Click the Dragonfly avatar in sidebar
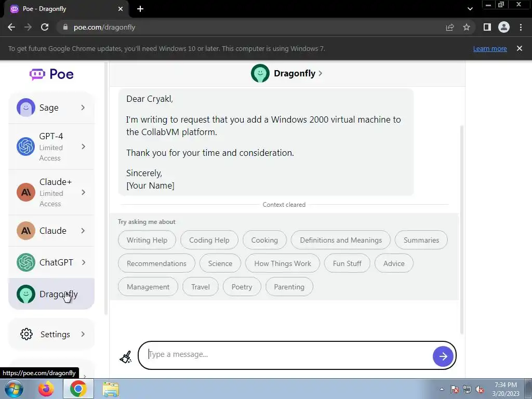Screen dimensions: 532x399 (26, 294)
